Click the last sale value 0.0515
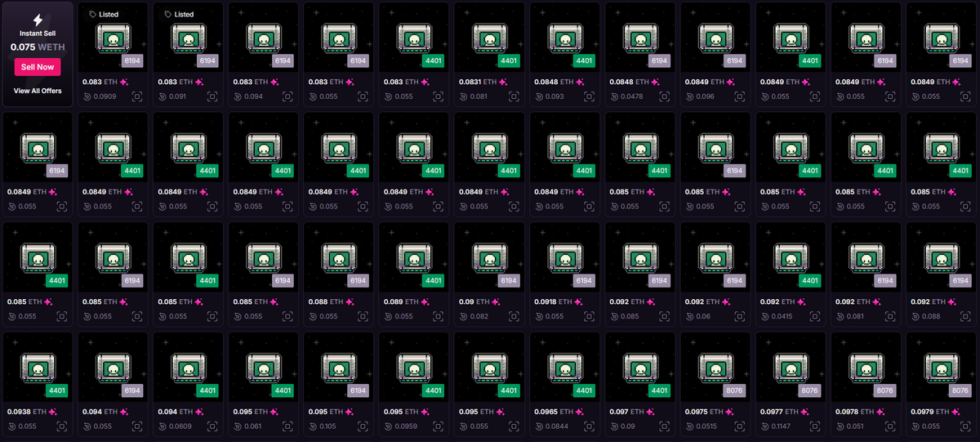Screen dimensions: 980x442 (707, 426)
